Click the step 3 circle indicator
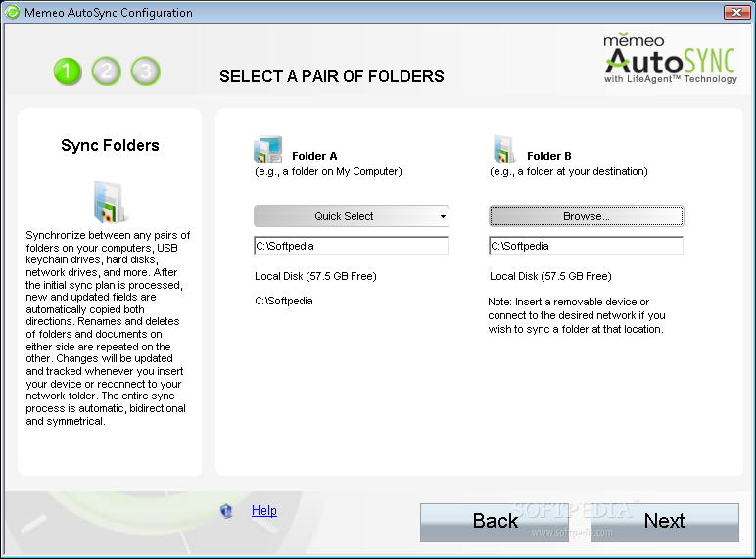 pyautogui.click(x=145, y=71)
